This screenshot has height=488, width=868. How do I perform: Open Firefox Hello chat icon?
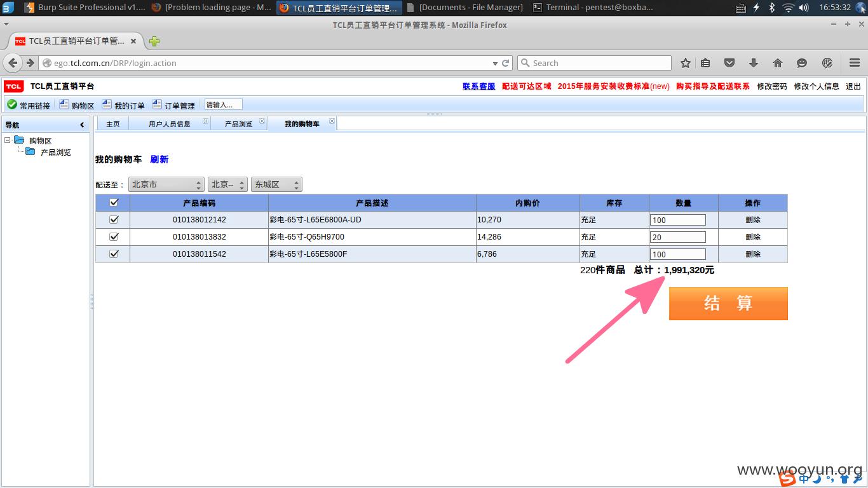[x=802, y=63]
